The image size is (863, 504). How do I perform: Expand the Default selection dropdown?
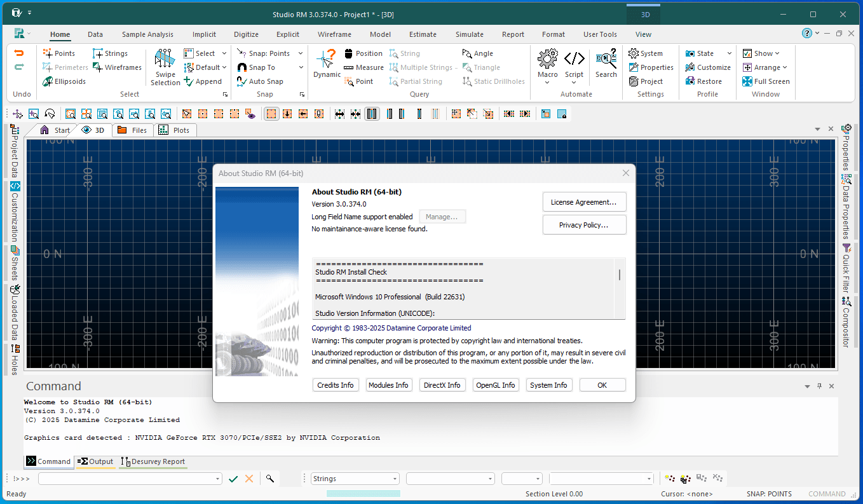[x=224, y=67]
